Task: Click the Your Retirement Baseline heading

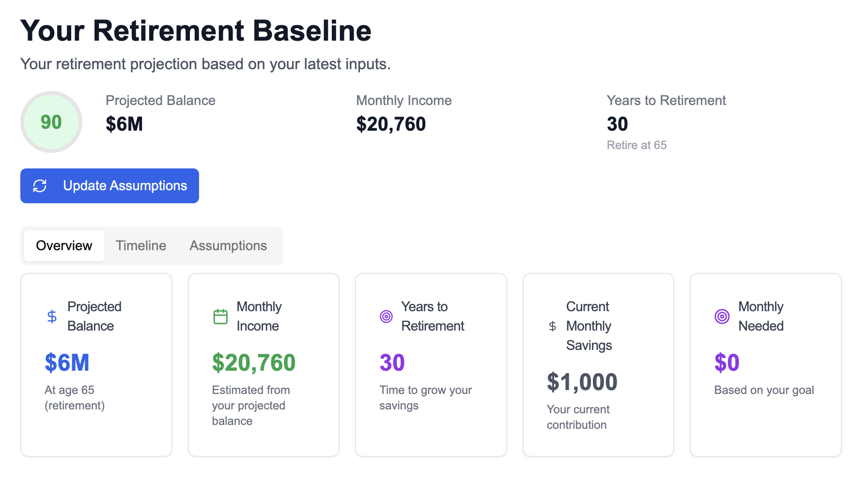Action: pos(196,30)
